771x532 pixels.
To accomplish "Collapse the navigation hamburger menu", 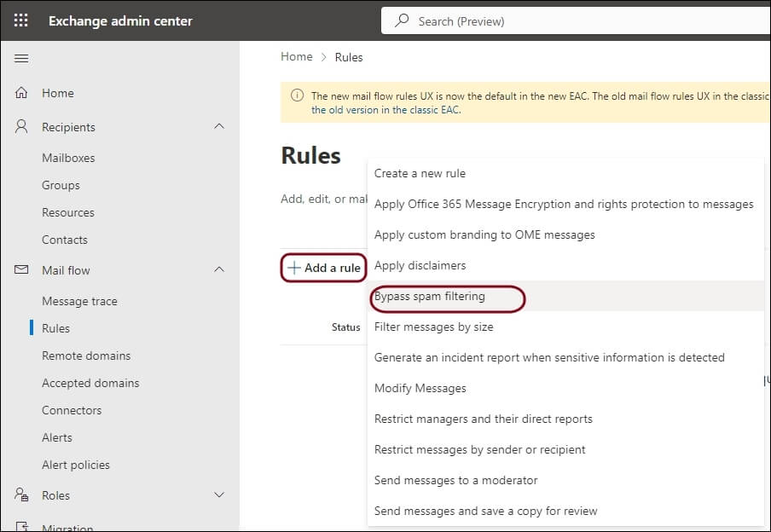I will [x=21, y=59].
